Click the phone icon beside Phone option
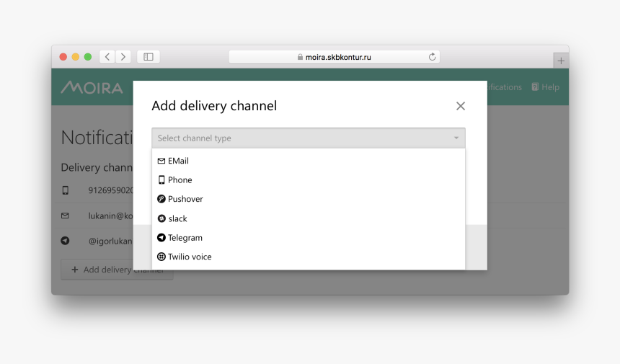This screenshot has width=620, height=364. click(161, 179)
